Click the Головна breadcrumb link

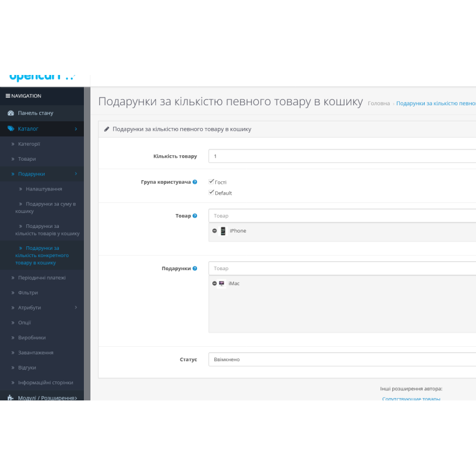(378, 104)
